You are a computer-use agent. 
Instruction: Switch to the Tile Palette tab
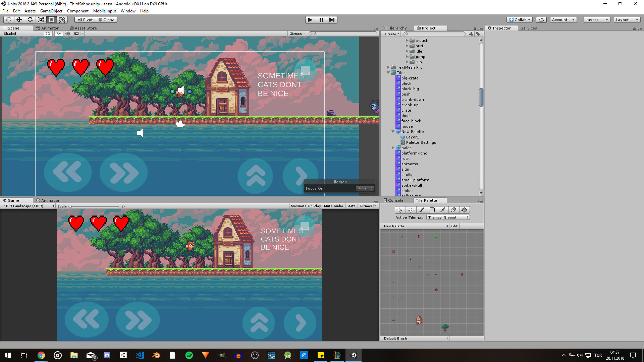pyautogui.click(x=426, y=200)
